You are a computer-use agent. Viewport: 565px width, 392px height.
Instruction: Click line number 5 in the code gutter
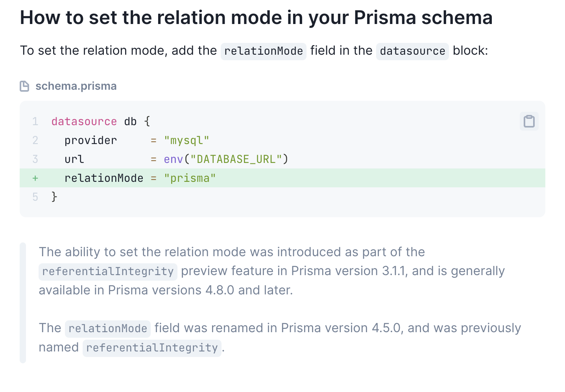(x=35, y=197)
